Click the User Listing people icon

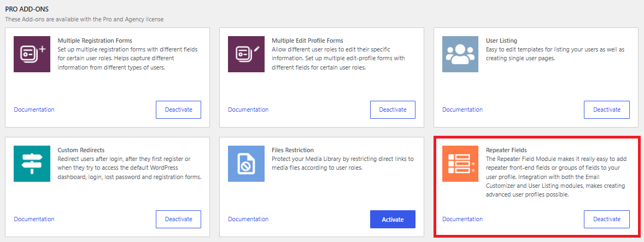[460, 54]
